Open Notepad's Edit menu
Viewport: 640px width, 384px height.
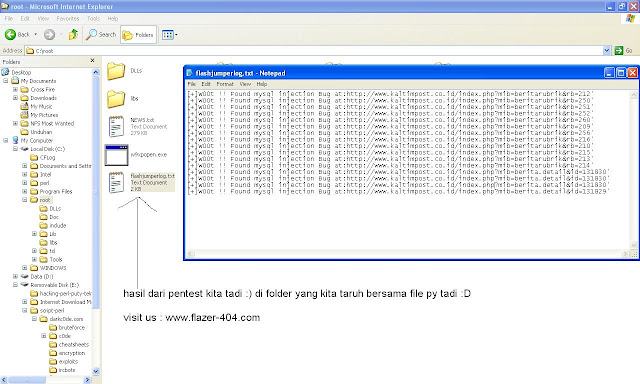pyautogui.click(x=206, y=84)
